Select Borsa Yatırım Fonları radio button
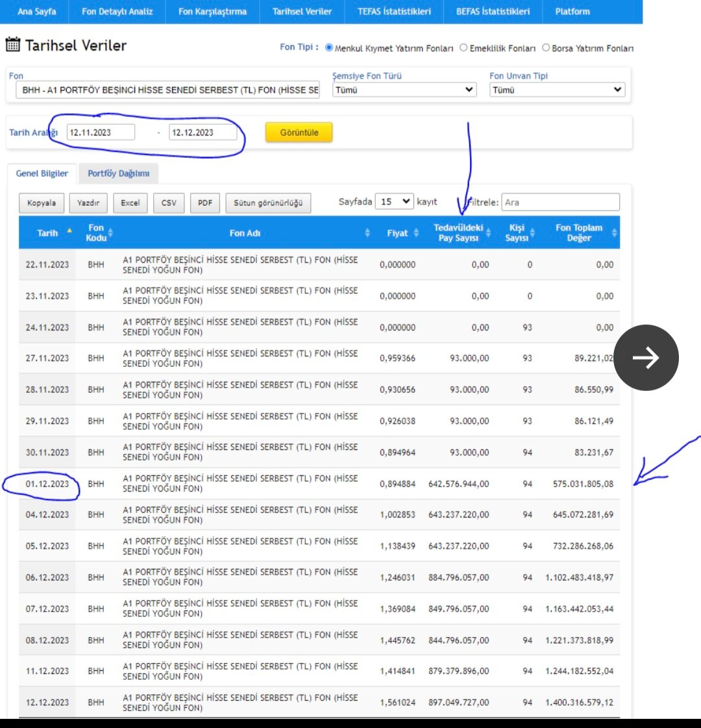 pos(546,48)
